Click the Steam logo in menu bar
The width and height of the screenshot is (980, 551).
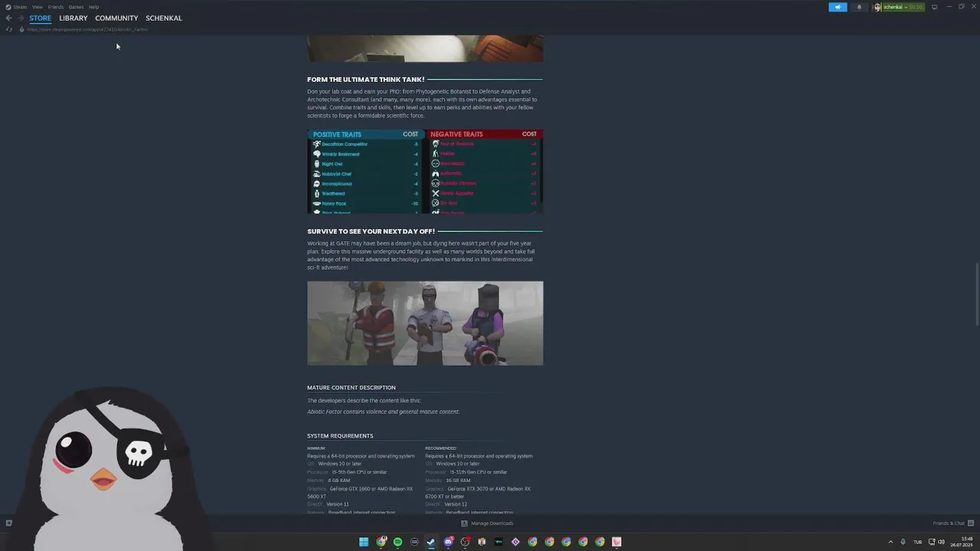click(x=8, y=7)
